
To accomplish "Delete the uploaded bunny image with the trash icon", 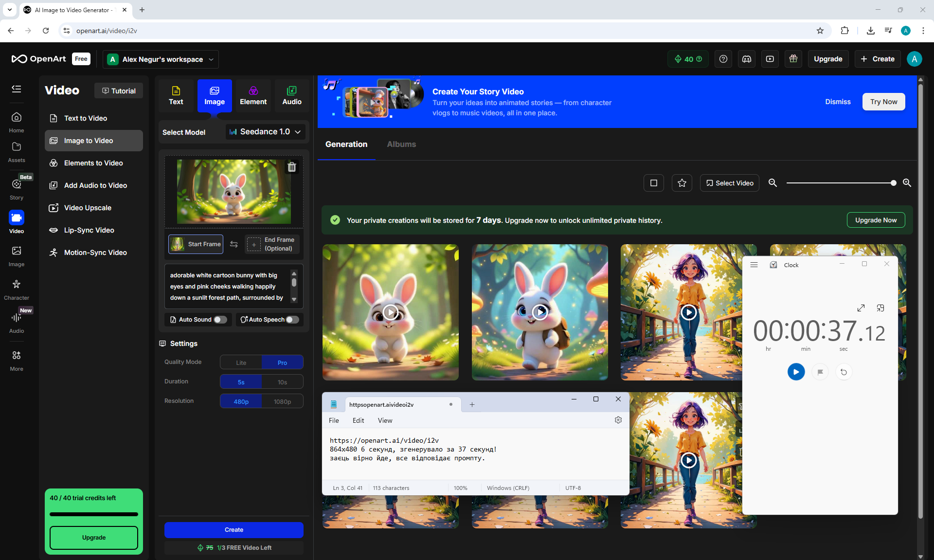I will coord(291,167).
